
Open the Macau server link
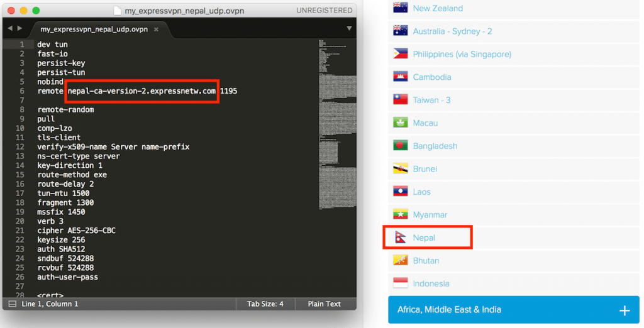click(x=425, y=123)
